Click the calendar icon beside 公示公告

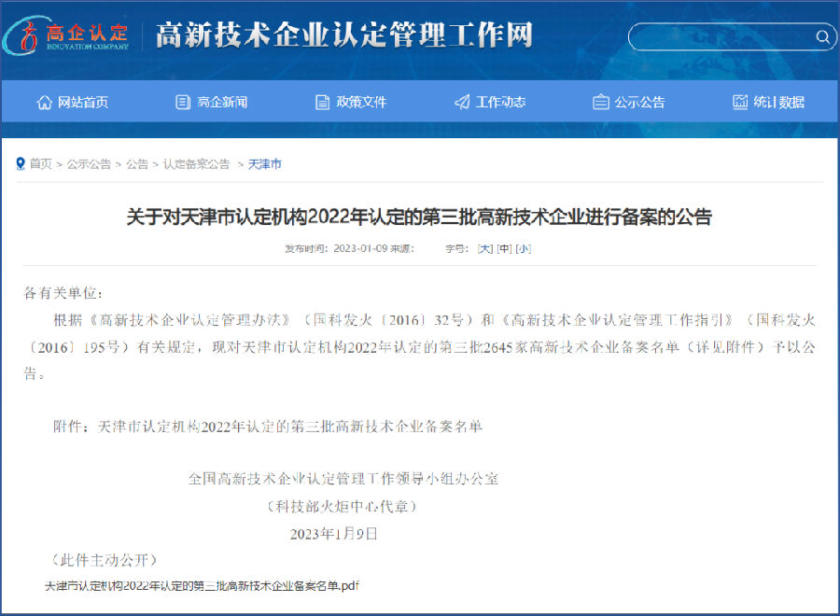pyautogui.click(x=601, y=103)
